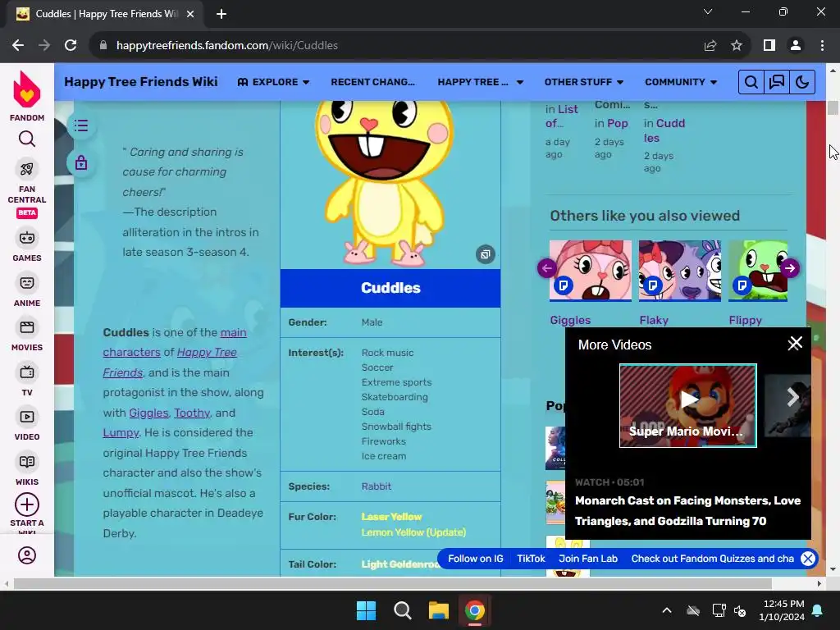This screenshot has height=630, width=840.
Task: Click the vertical page scrollbar thumb
Action: pyautogui.click(x=833, y=107)
